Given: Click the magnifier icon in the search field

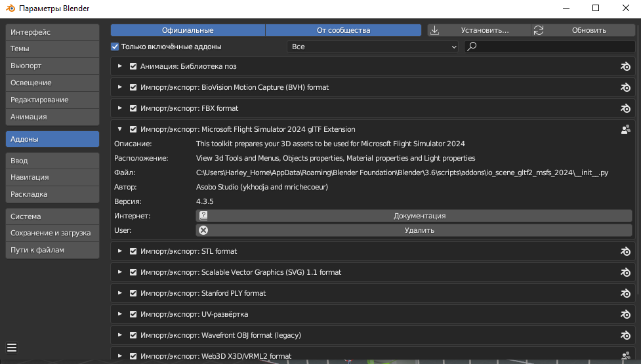Looking at the screenshot, I should (472, 46).
